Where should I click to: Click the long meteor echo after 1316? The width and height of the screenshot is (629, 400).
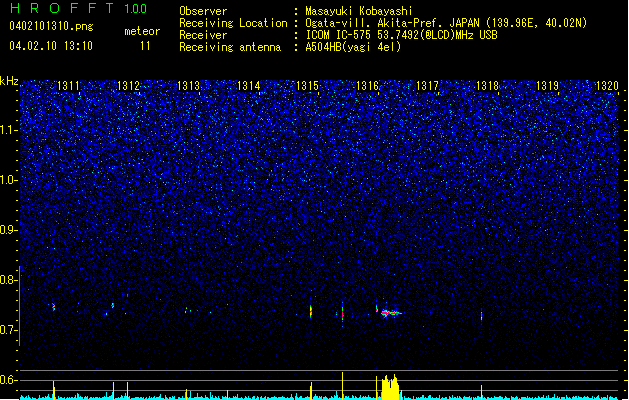point(391,313)
